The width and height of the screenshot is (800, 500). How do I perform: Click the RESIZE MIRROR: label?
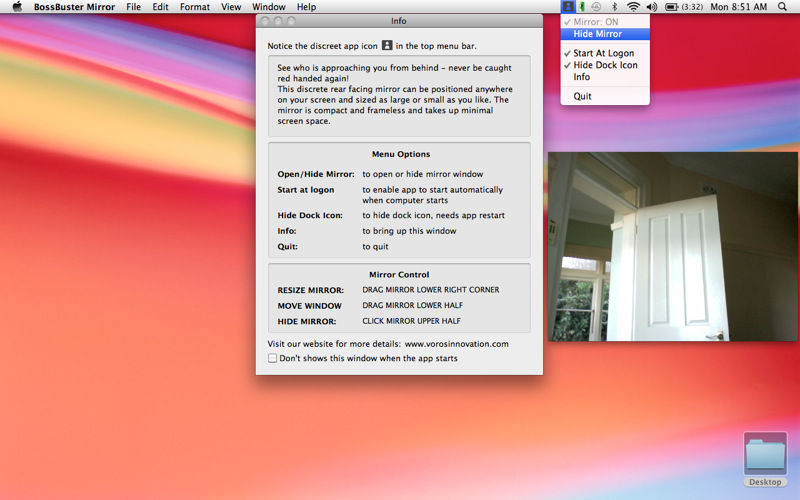point(311,290)
